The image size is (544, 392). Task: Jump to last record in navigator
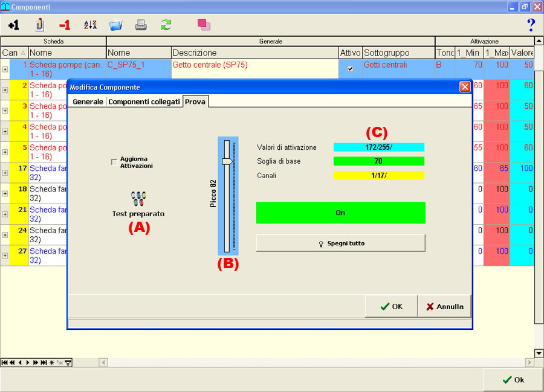44,362
